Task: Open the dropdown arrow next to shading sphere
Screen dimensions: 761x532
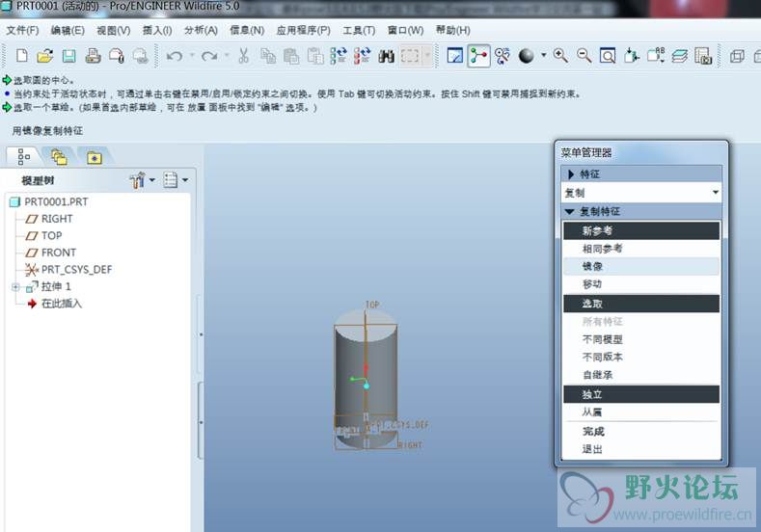Action: (544, 55)
